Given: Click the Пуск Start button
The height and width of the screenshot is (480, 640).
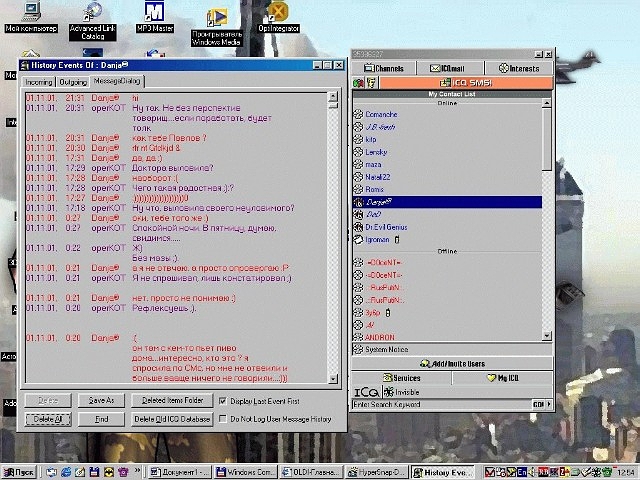Looking at the screenshot, I should 19,472.
